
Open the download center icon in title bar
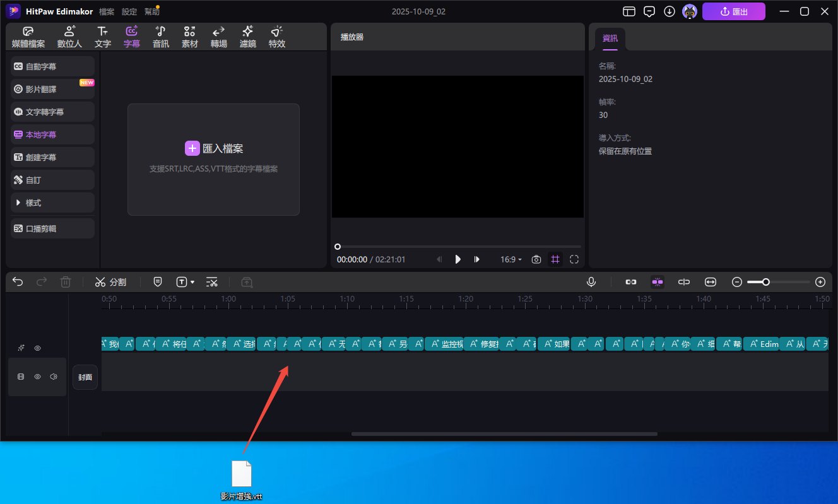coord(670,11)
